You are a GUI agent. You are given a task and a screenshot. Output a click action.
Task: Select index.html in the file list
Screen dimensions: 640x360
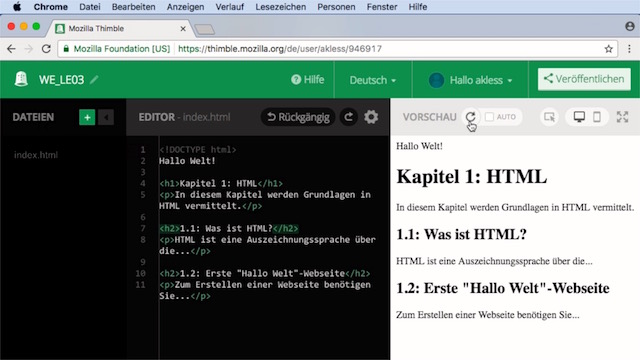click(x=36, y=155)
